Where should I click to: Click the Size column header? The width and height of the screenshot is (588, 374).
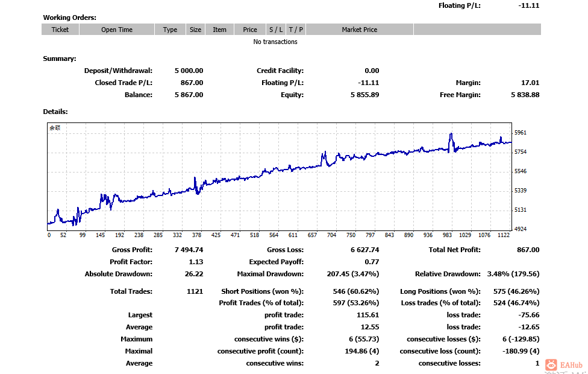(x=195, y=30)
